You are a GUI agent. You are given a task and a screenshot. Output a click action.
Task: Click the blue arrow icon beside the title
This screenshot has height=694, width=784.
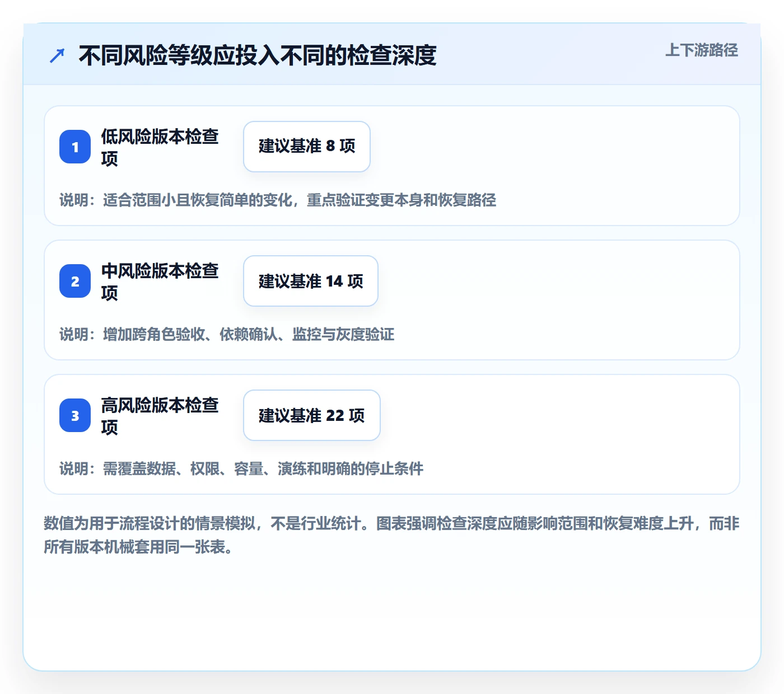coord(57,55)
